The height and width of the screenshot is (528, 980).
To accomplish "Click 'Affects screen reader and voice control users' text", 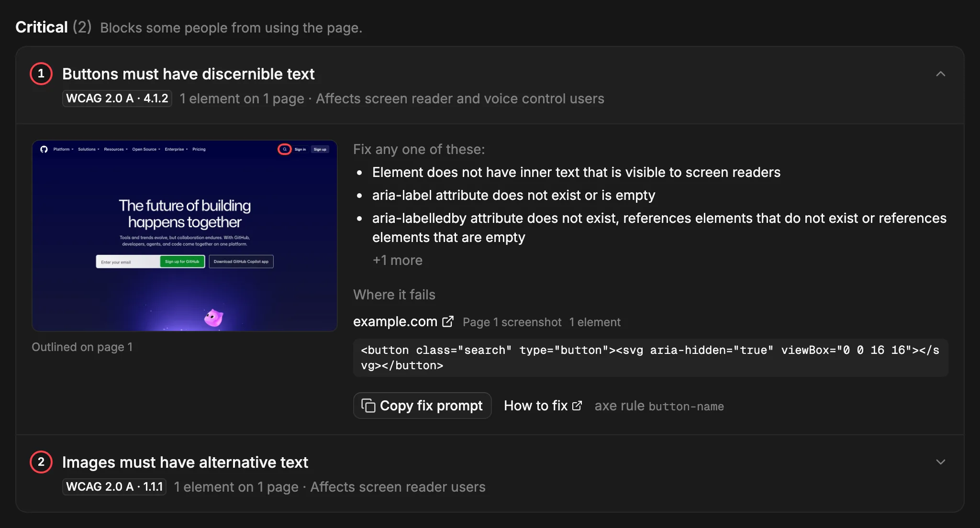I will [x=460, y=99].
